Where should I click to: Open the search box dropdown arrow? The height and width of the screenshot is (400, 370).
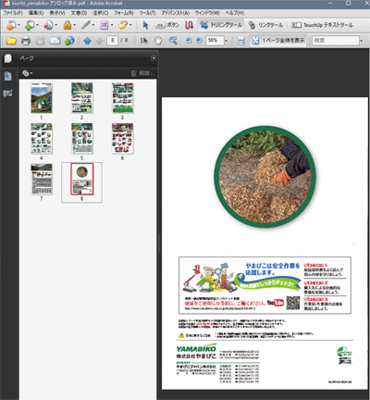point(361,41)
